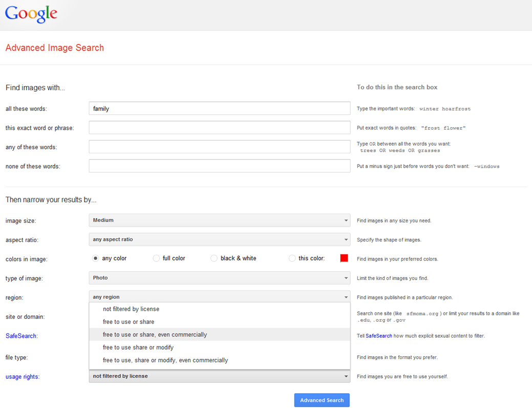This screenshot has width=532, height=408.
Task: Click the 'Advanced Image Search' heading
Action: 55,48
